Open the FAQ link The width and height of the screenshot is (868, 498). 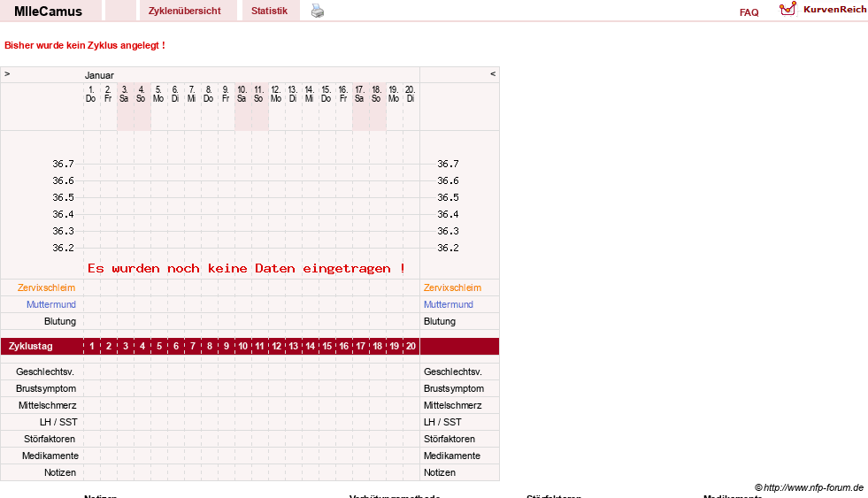749,12
